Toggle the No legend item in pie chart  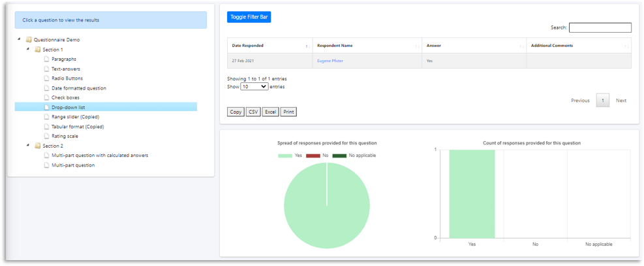[318, 156]
